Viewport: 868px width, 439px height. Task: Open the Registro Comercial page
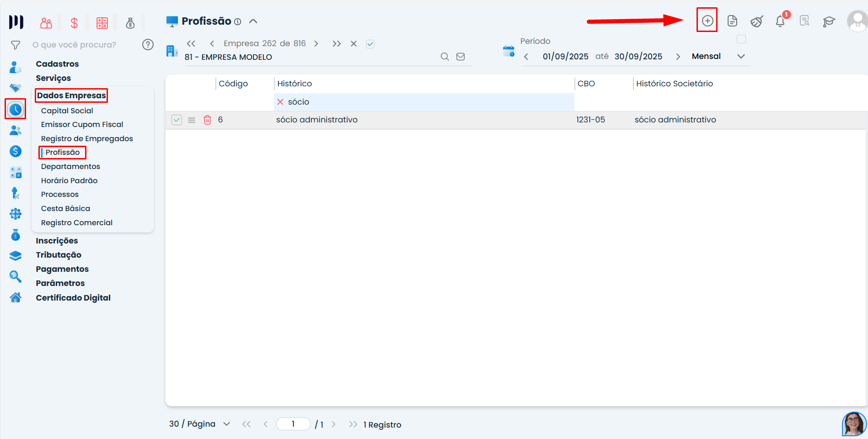(x=77, y=222)
